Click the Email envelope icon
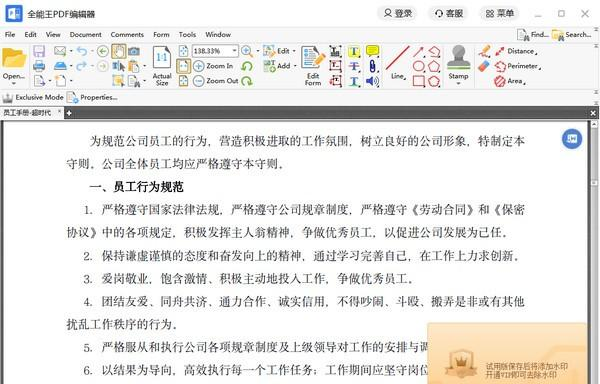This screenshot has width=600, height=384. click(60, 51)
